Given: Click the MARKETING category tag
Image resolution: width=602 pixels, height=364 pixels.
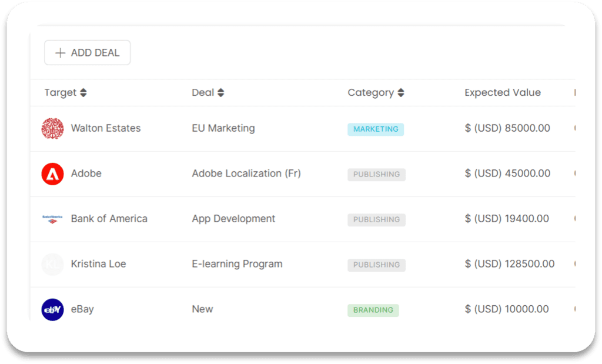Looking at the screenshot, I should 376,129.
